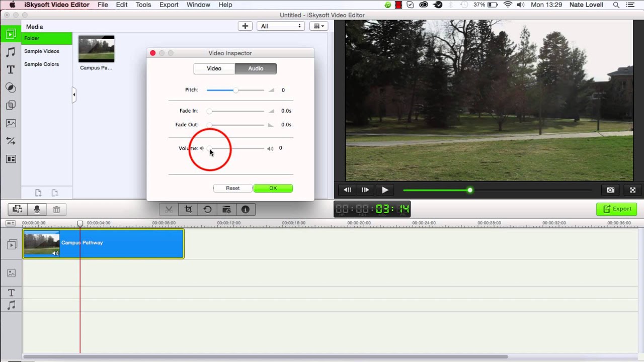The image size is (644, 362).
Task: Click the add folder icon under the folder list
Action: pyautogui.click(x=38, y=193)
